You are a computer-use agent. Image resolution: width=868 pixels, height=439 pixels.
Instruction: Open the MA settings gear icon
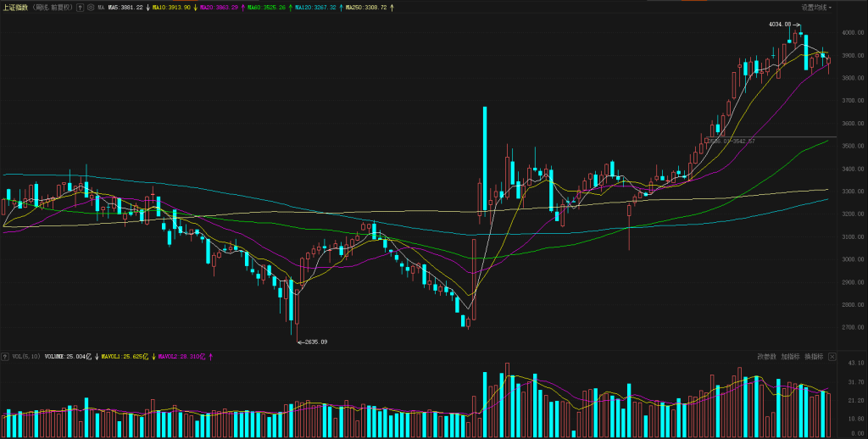(90, 7)
